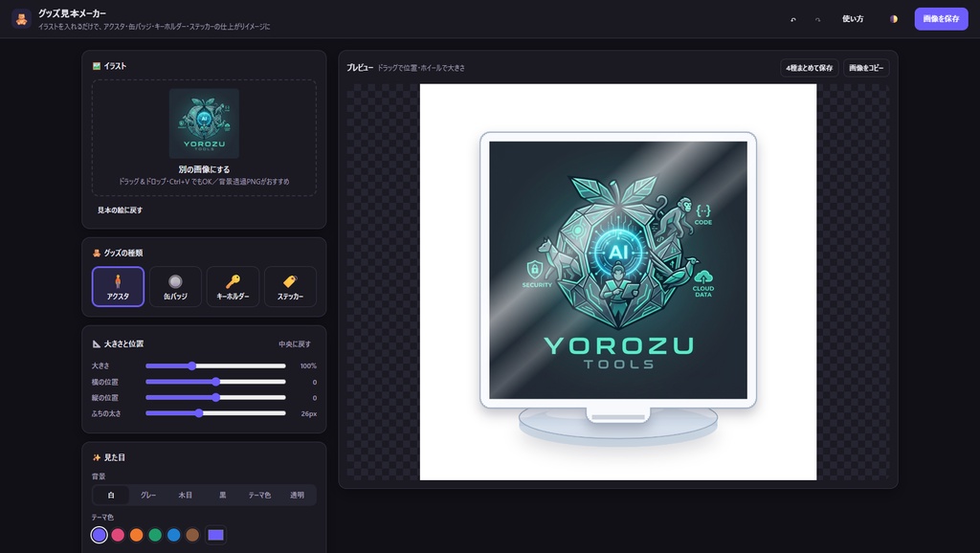Adjust the 横の位置 slider
This screenshot has width=980, height=553.
pyautogui.click(x=215, y=382)
